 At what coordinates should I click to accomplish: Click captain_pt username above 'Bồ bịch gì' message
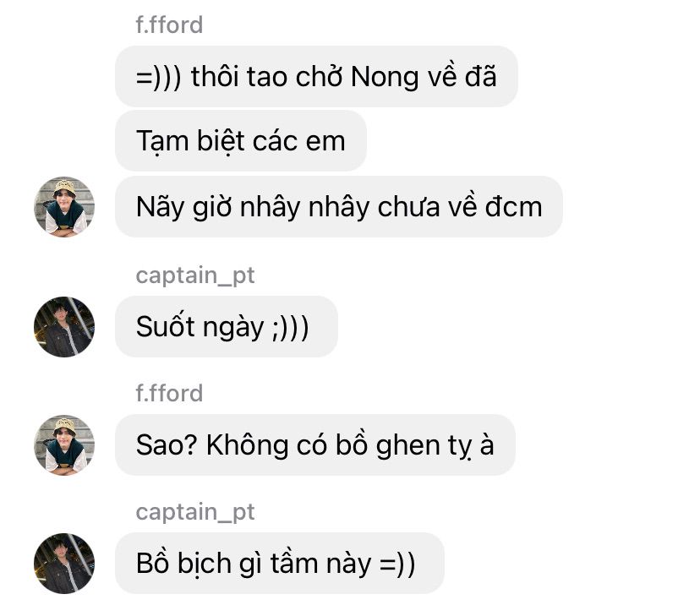pyautogui.click(x=195, y=511)
